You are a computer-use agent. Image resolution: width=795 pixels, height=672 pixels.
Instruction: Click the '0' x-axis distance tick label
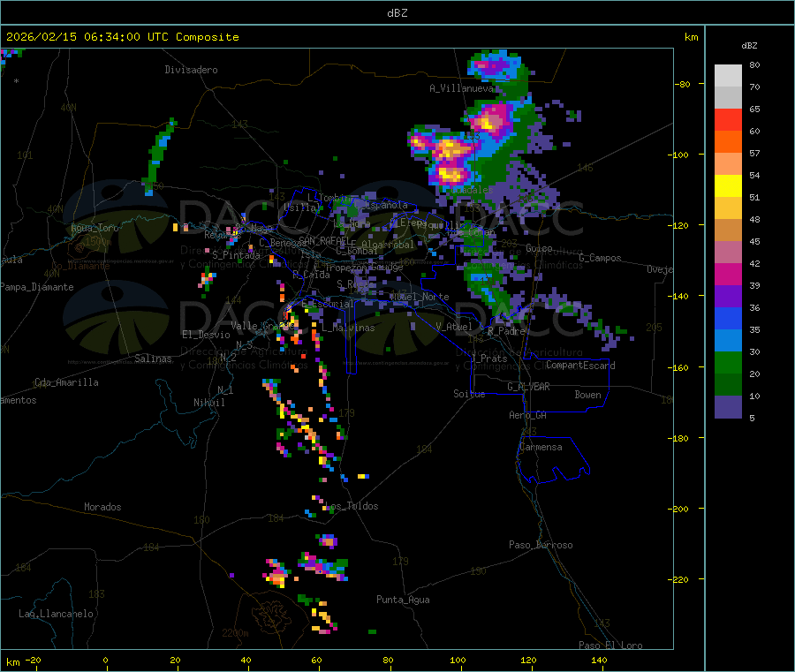pyautogui.click(x=105, y=660)
